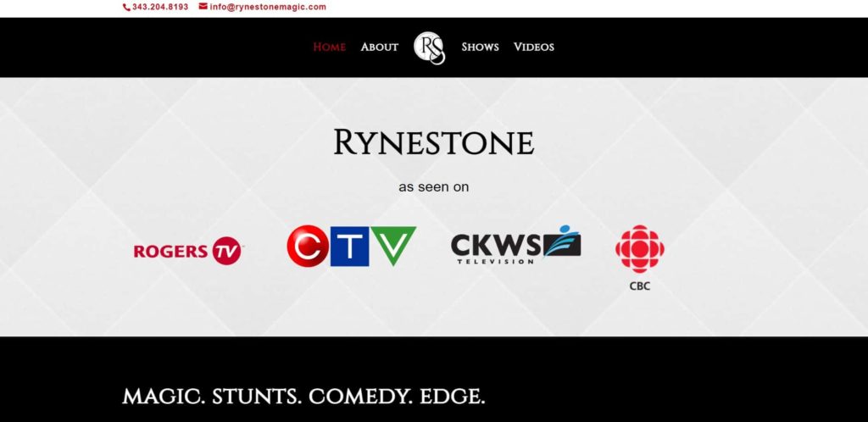Click the CKWS Television logo
This screenshot has width=868, height=422.
pos(516,244)
